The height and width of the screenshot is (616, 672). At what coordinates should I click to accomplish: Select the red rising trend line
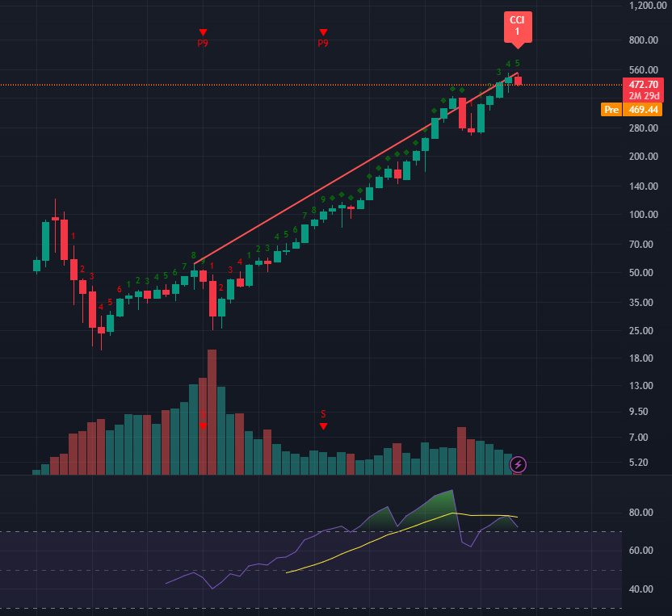355,169
